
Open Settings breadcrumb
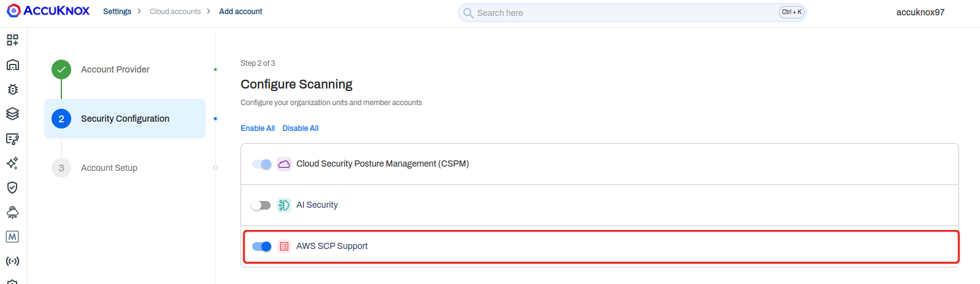coord(117,12)
